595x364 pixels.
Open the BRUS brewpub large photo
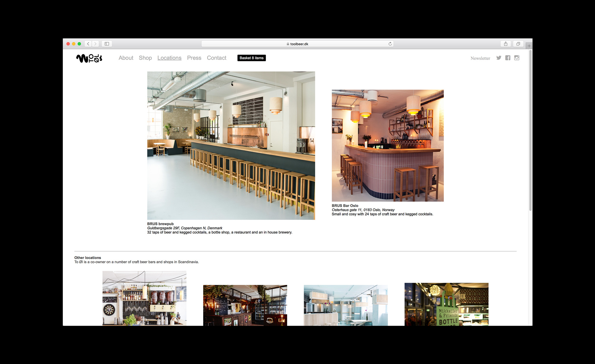(x=231, y=145)
